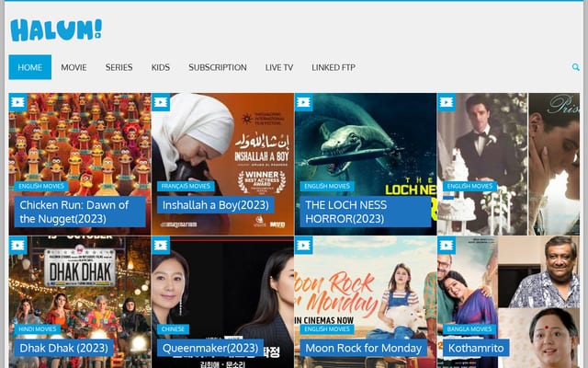The height and width of the screenshot is (368, 588).
Task: Open Kothamrito title link
Action: (476, 348)
